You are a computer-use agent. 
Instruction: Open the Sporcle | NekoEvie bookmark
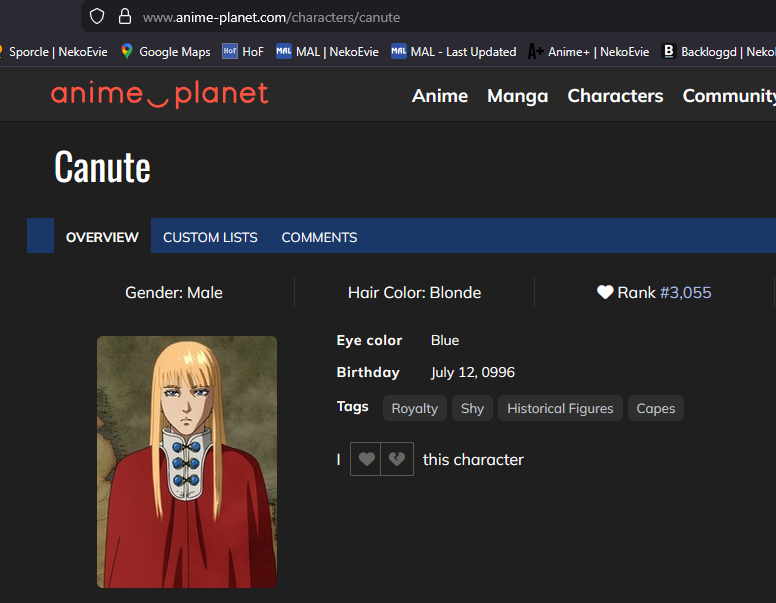(53, 51)
